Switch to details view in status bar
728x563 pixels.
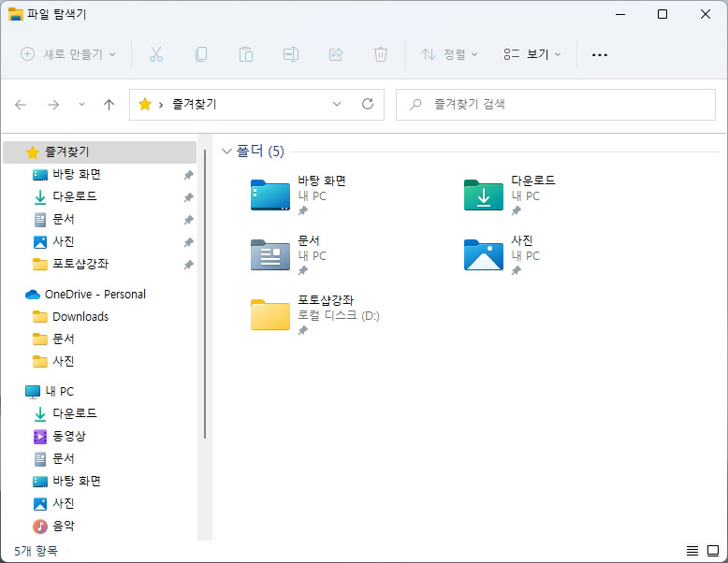692,551
